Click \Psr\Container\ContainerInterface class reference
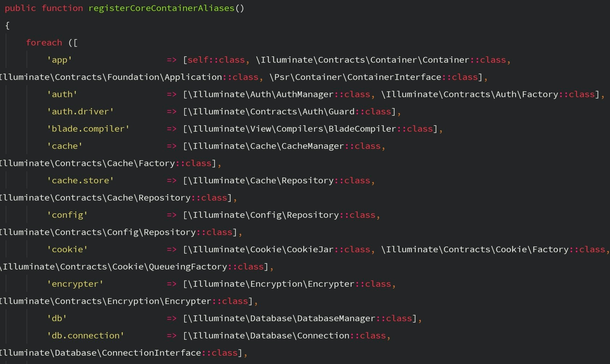This screenshot has height=364, width=610. click(x=374, y=77)
